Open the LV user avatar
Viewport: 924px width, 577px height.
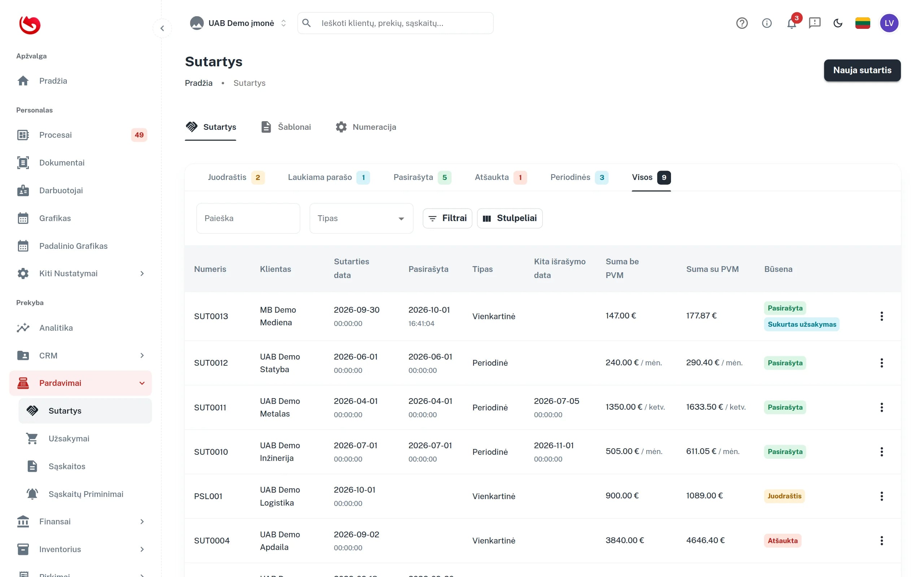point(889,23)
